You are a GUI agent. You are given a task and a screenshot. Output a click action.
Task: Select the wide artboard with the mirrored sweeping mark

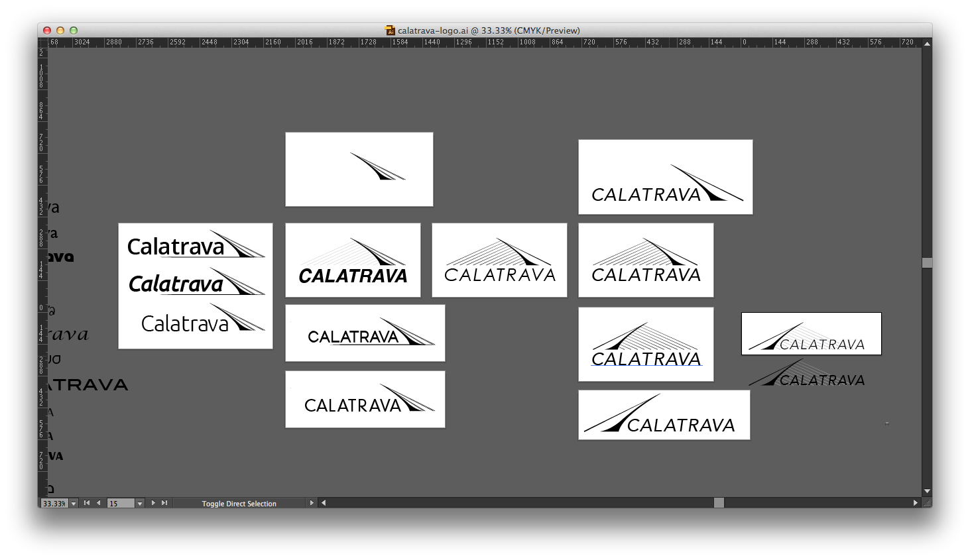[x=664, y=415]
